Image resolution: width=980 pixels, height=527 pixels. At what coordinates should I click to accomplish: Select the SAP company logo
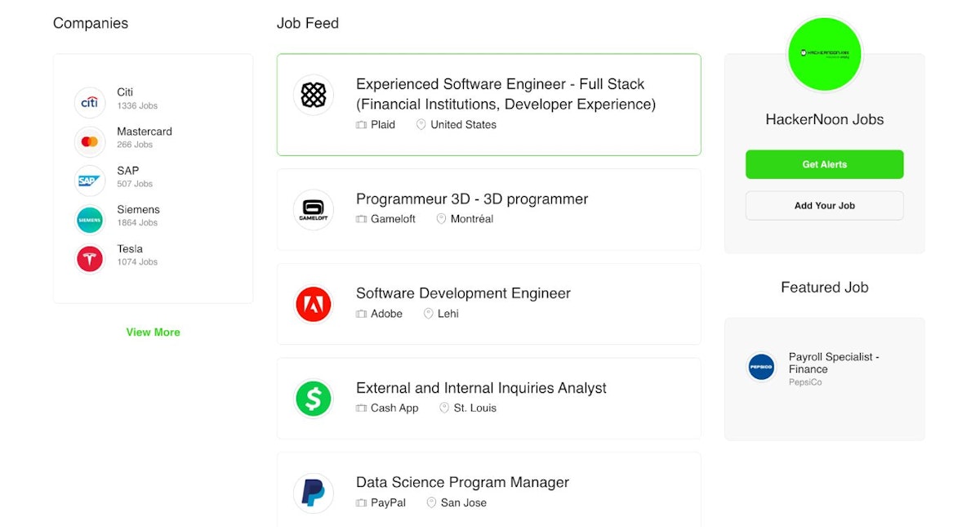[90, 181]
